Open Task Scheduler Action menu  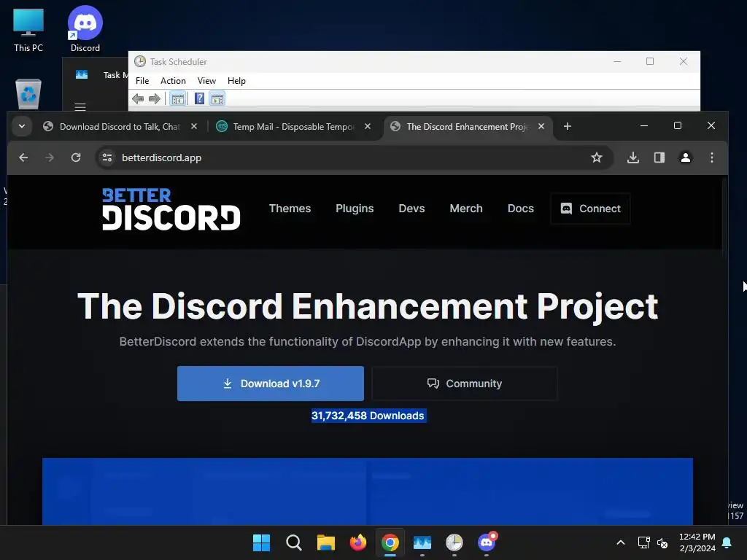[x=173, y=81]
